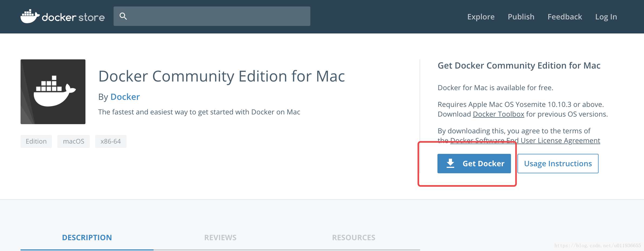Switch to the RESOURCES tab
Screen dimensions: 644x251
tap(354, 238)
